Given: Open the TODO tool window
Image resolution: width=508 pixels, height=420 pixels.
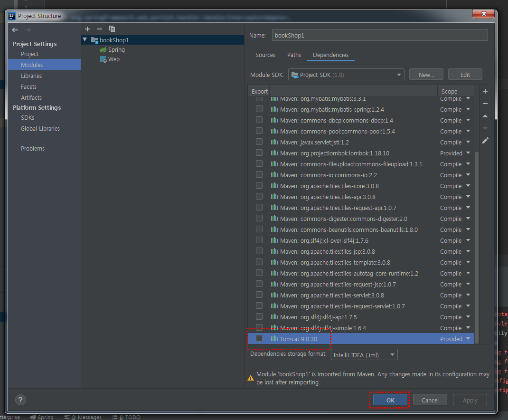Looking at the screenshot, I should (126, 417).
